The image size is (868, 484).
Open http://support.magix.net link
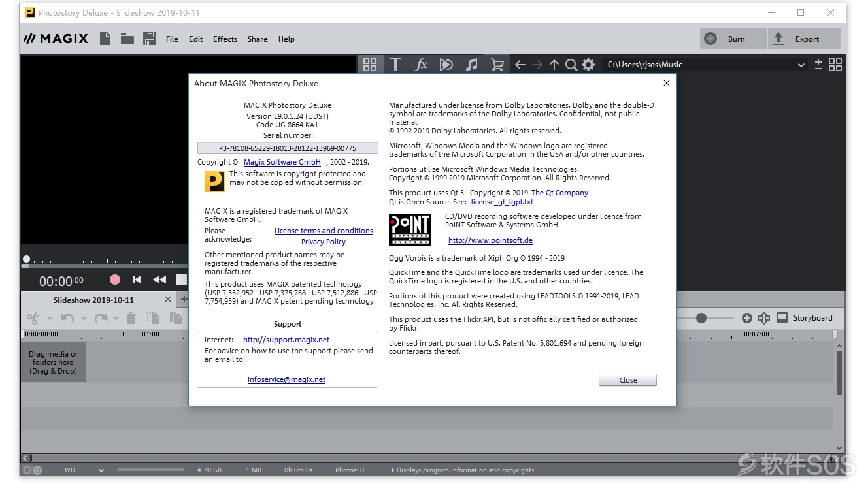[286, 340]
